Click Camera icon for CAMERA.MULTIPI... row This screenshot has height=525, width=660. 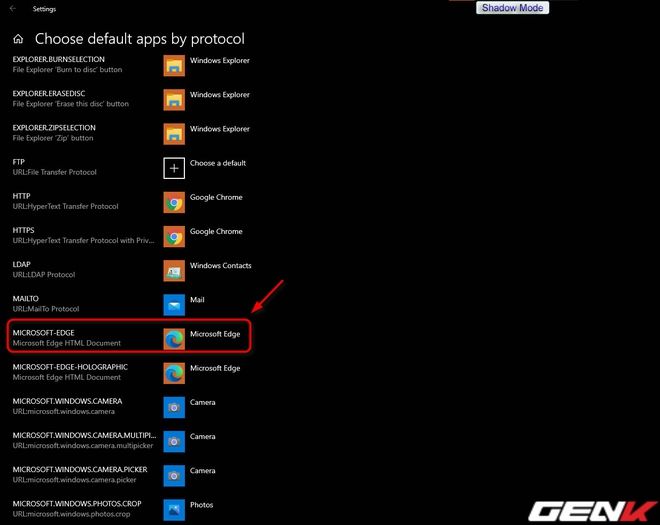(x=174, y=442)
